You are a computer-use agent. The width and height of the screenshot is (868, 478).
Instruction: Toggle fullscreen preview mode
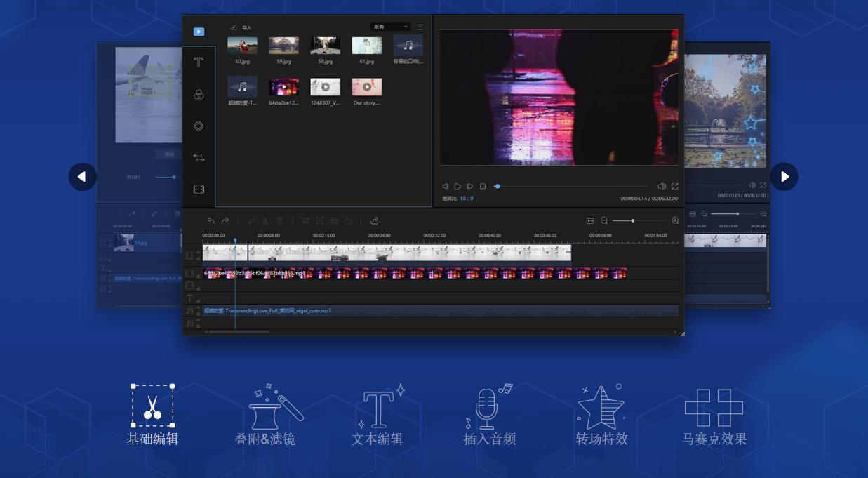(674, 186)
